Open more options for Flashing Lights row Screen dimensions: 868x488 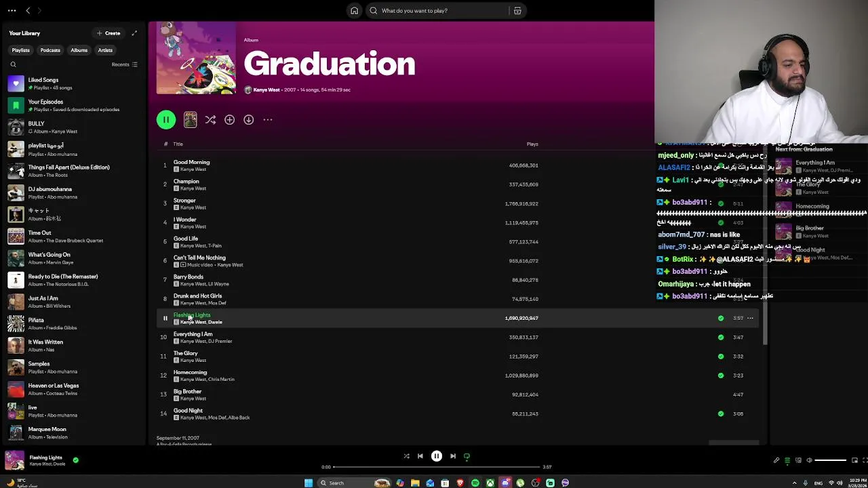(x=750, y=318)
